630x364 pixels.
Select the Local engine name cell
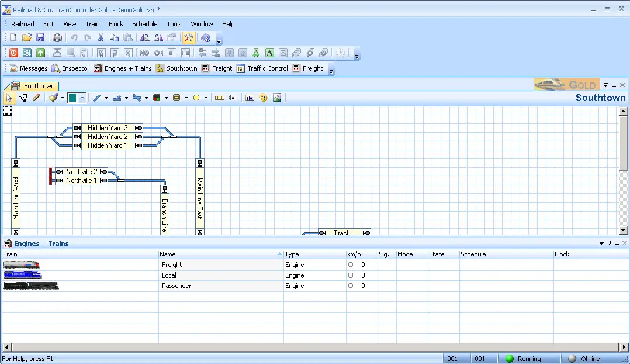pyautogui.click(x=221, y=275)
